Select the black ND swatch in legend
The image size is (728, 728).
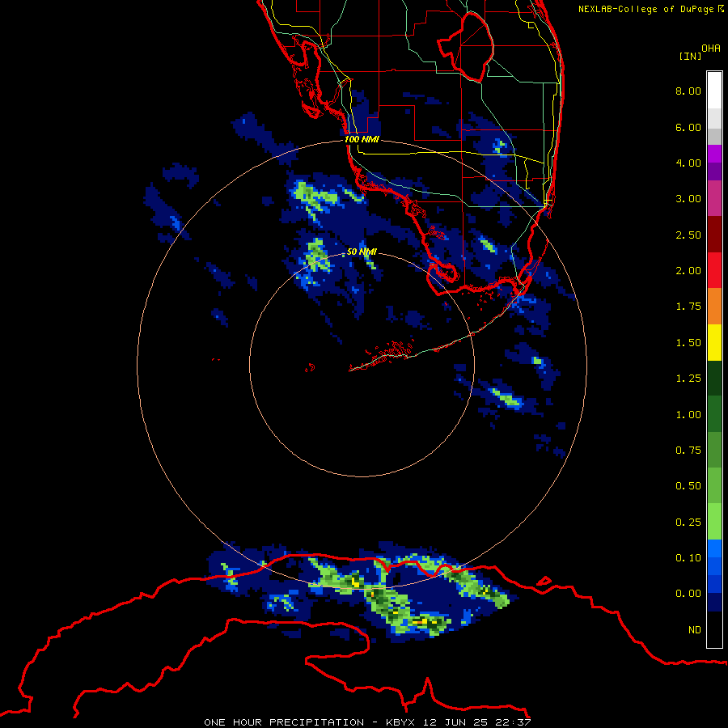(714, 629)
